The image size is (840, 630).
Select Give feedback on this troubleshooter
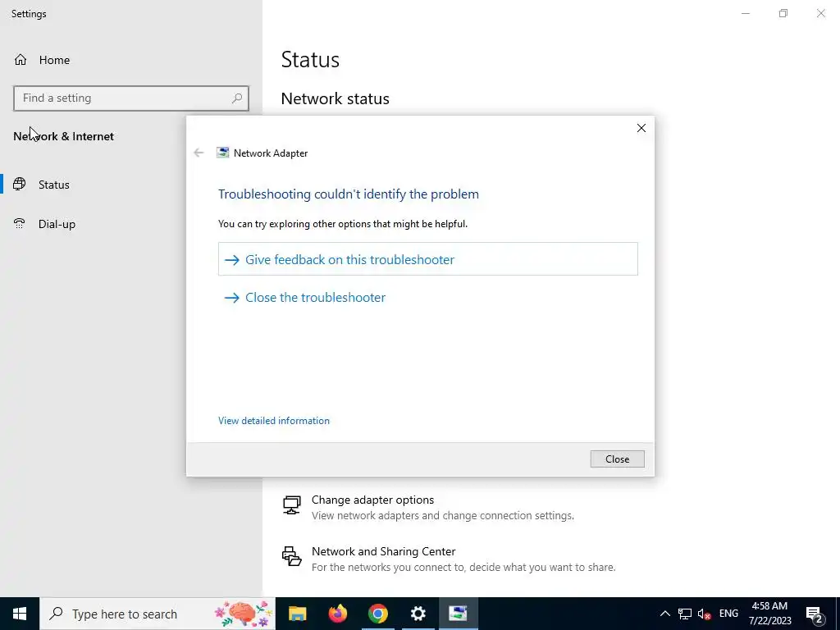pyautogui.click(x=428, y=259)
